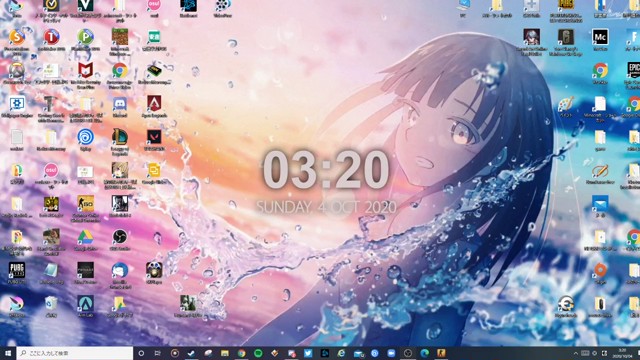Open Internet Explorer in the taskbar
The height and width of the screenshot is (360, 640).
coord(341,353)
